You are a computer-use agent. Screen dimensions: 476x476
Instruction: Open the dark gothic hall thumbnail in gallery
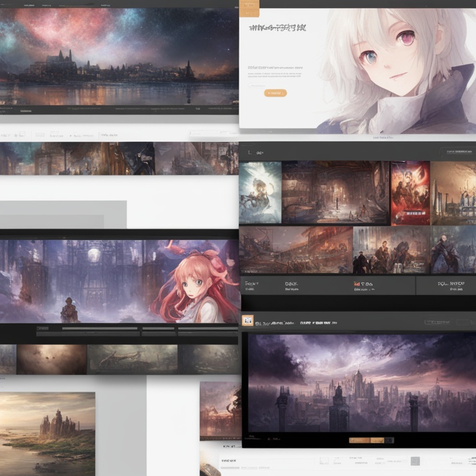click(x=335, y=193)
